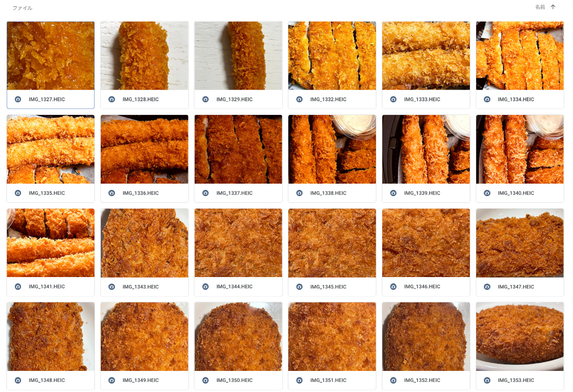Click the image file icon beside IMG_1332.HEIC
Image resolution: width=573 pixels, height=392 pixels.
click(x=299, y=99)
